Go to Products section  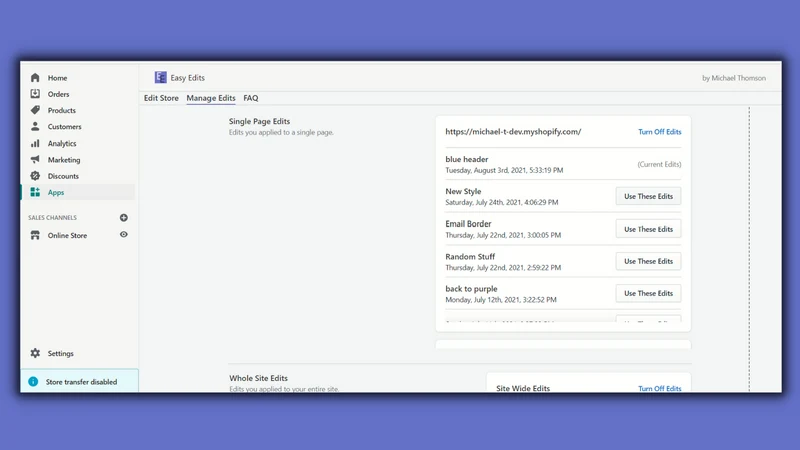tap(62, 111)
